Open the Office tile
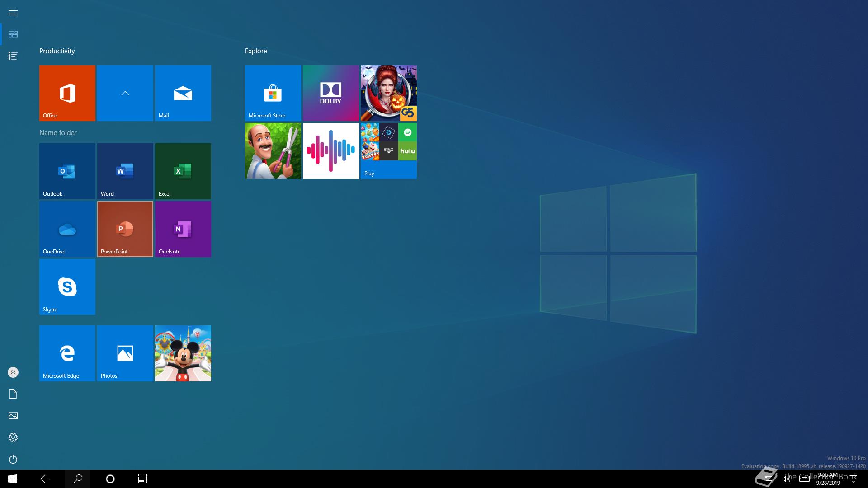Image resolution: width=868 pixels, height=488 pixels. pos(67,93)
